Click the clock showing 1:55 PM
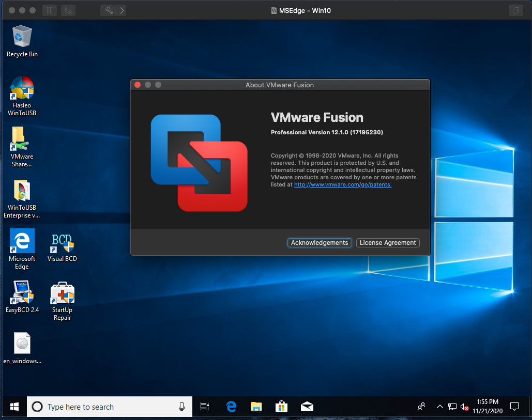 click(x=488, y=407)
